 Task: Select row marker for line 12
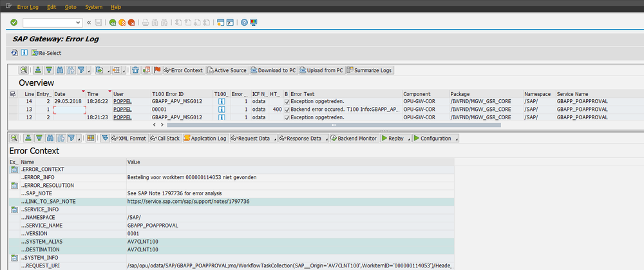[x=13, y=117]
